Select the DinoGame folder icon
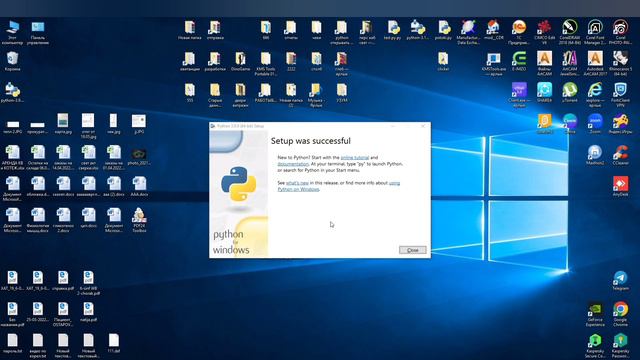Image resolution: width=640 pixels, height=360 pixels. pos(240,61)
